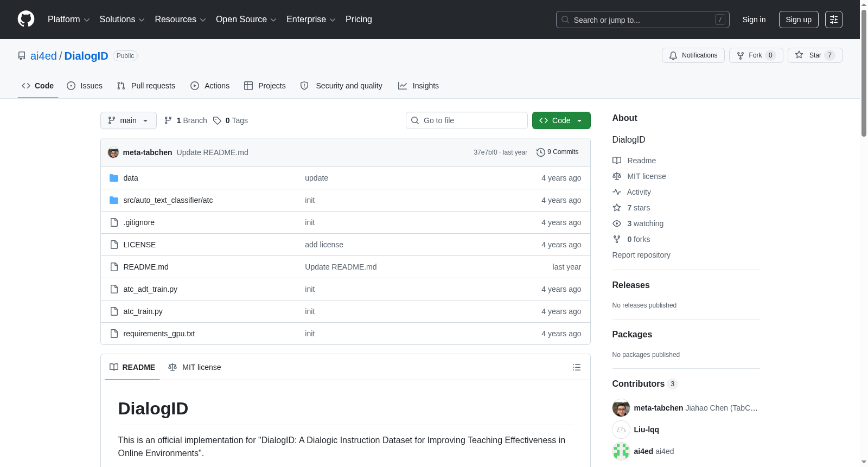Click the Sign in link
The image size is (868, 467).
point(754,20)
